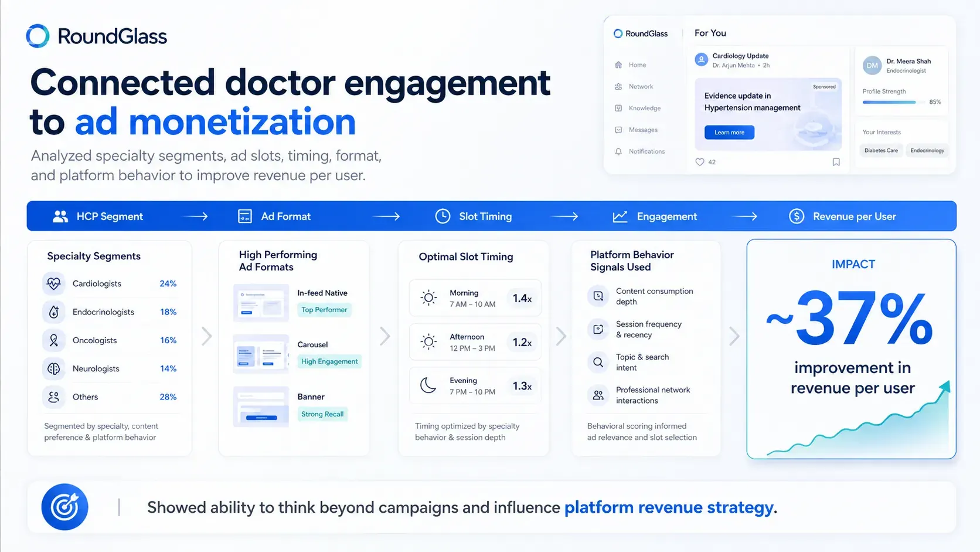Select the Endocrinology interest tag
Image resolution: width=980 pixels, height=552 pixels.
(x=927, y=151)
